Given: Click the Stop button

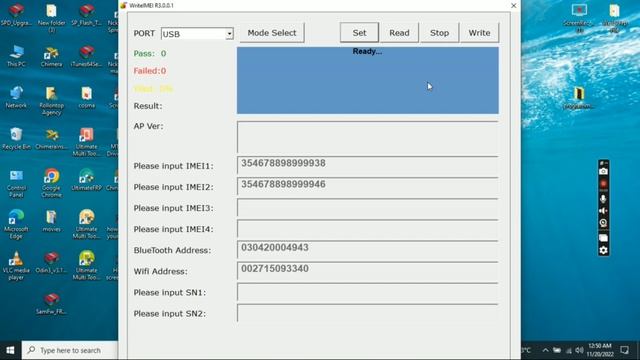Looking at the screenshot, I should (439, 33).
